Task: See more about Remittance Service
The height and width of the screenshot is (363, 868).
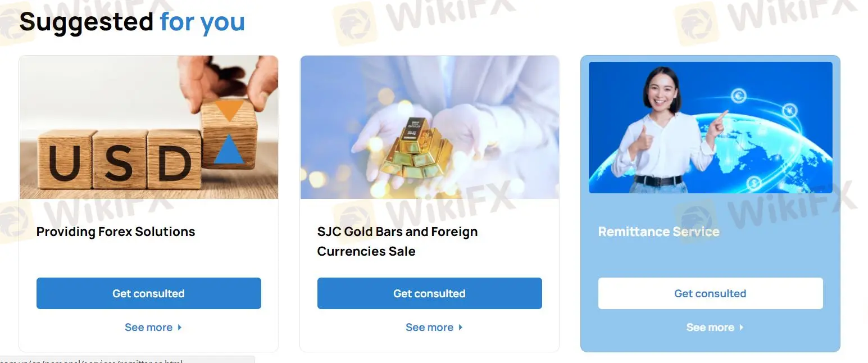Action: click(x=711, y=327)
